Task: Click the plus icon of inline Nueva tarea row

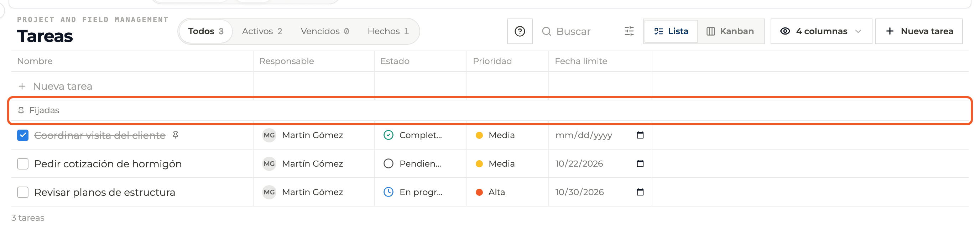Action: click(22, 86)
